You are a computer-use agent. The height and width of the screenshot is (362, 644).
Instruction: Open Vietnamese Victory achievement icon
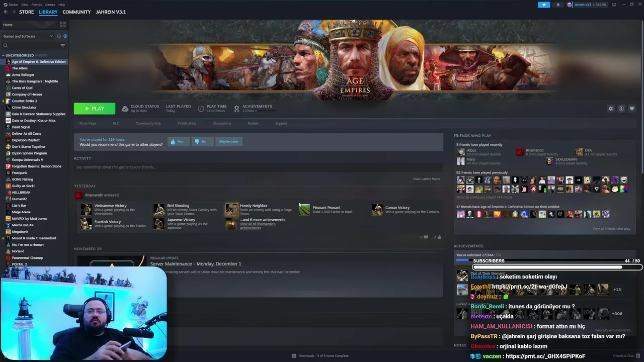coord(86,210)
